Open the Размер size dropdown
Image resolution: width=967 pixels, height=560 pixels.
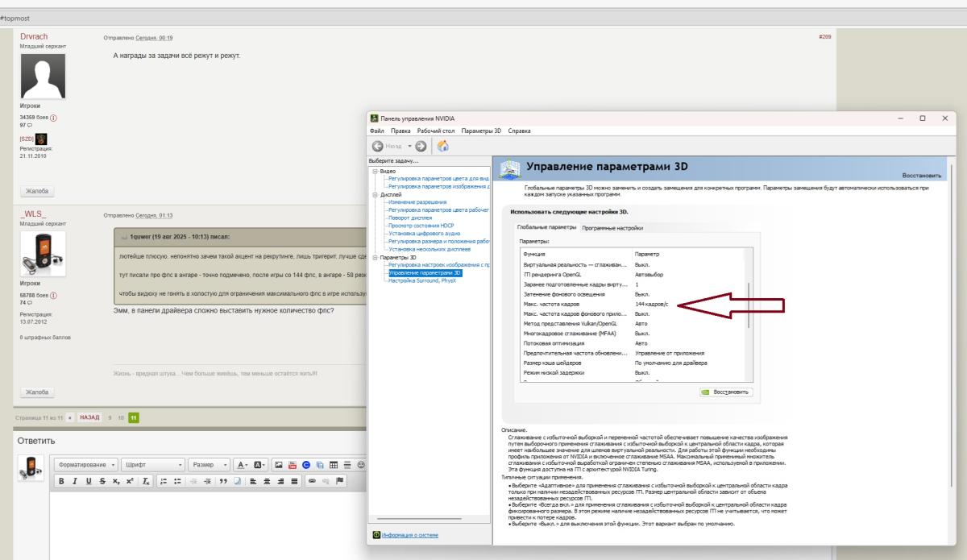coord(208,465)
